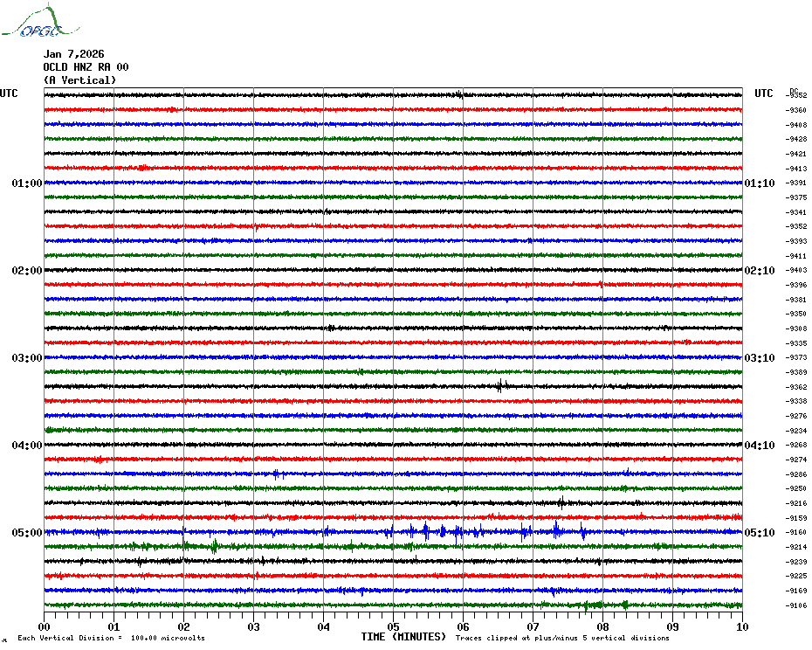This screenshot has height=650, width=812.
Task: Click the DC value -9335
Action: [796, 343]
